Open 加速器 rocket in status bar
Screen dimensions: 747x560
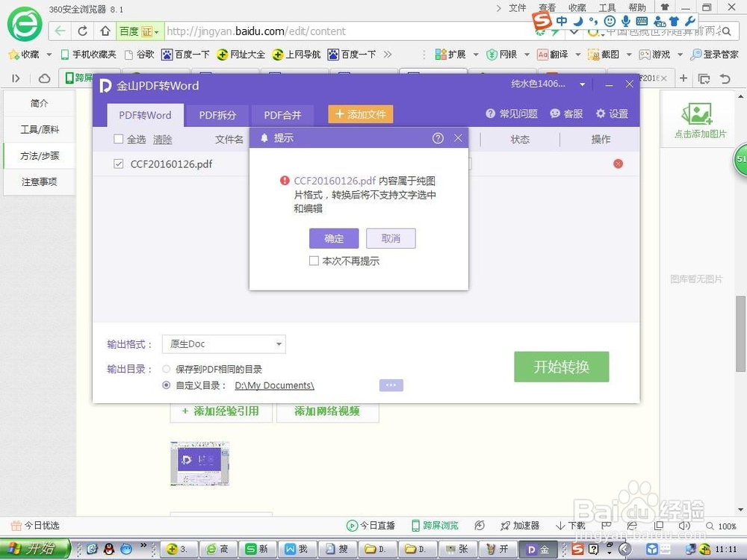click(520, 525)
